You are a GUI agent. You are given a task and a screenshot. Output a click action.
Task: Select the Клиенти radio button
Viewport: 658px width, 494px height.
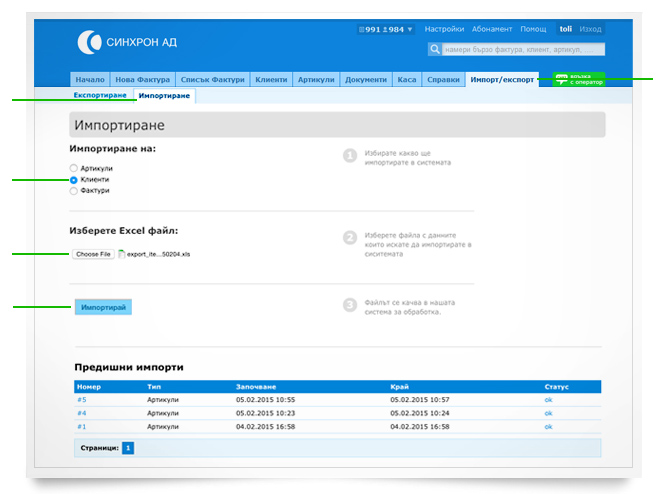pyautogui.click(x=73, y=179)
